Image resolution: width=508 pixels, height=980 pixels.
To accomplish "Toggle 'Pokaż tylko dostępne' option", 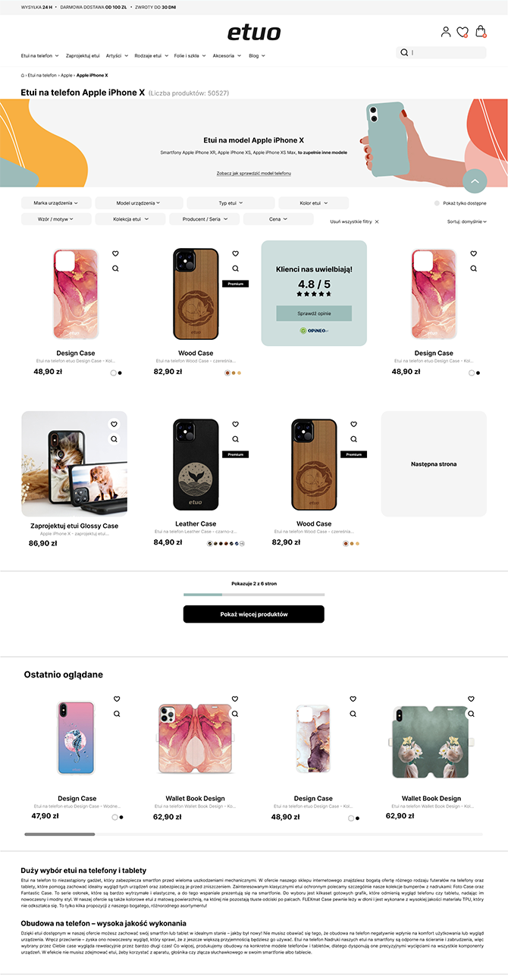I will coord(437,203).
